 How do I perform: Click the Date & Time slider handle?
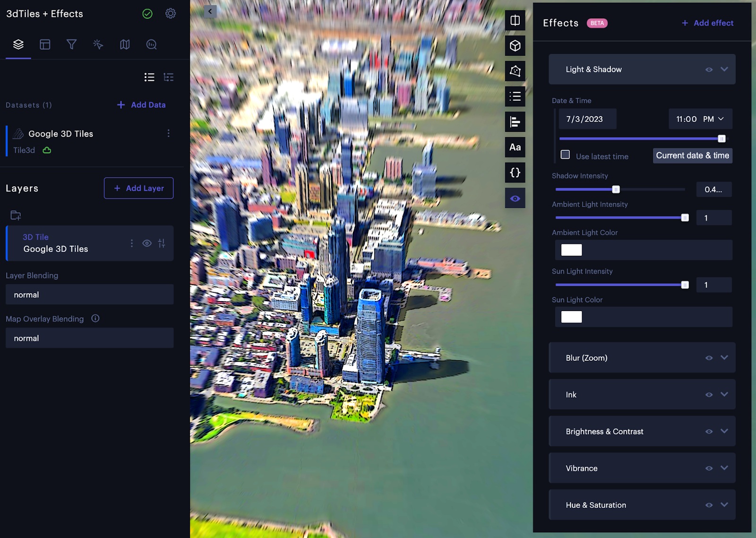(722, 139)
